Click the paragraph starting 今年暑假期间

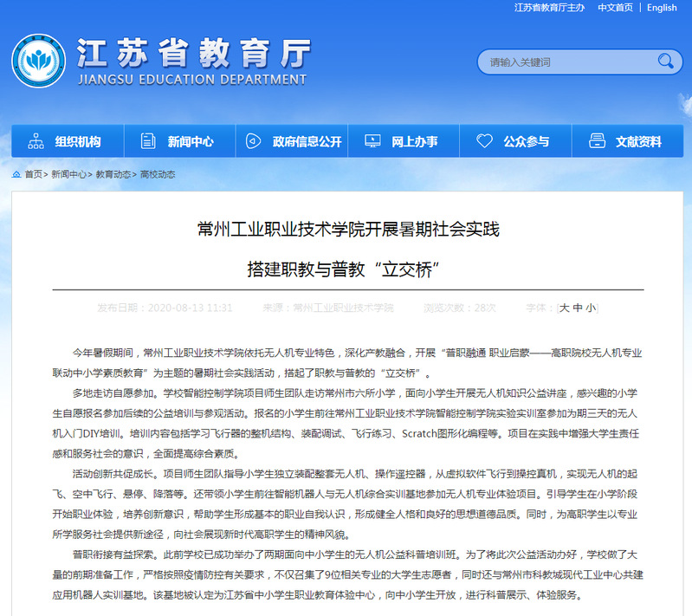coord(347,363)
